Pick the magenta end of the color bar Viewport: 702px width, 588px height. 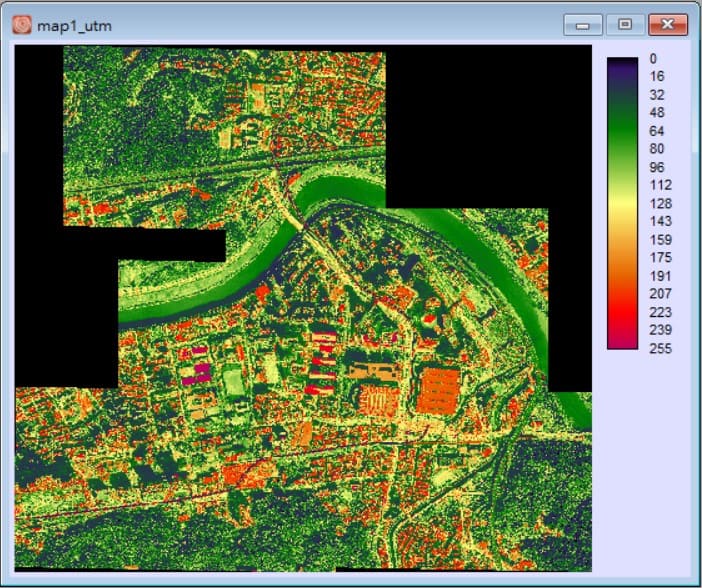click(622, 342)
